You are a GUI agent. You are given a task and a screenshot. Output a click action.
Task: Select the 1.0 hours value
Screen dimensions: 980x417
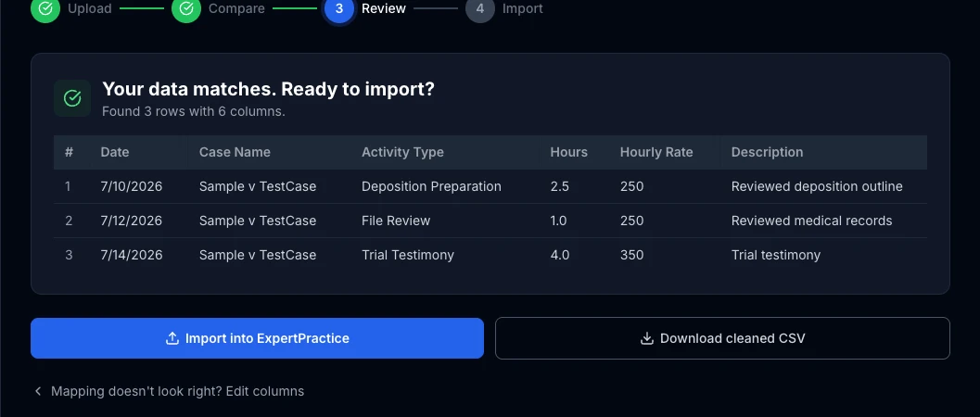tap(558, 221)
